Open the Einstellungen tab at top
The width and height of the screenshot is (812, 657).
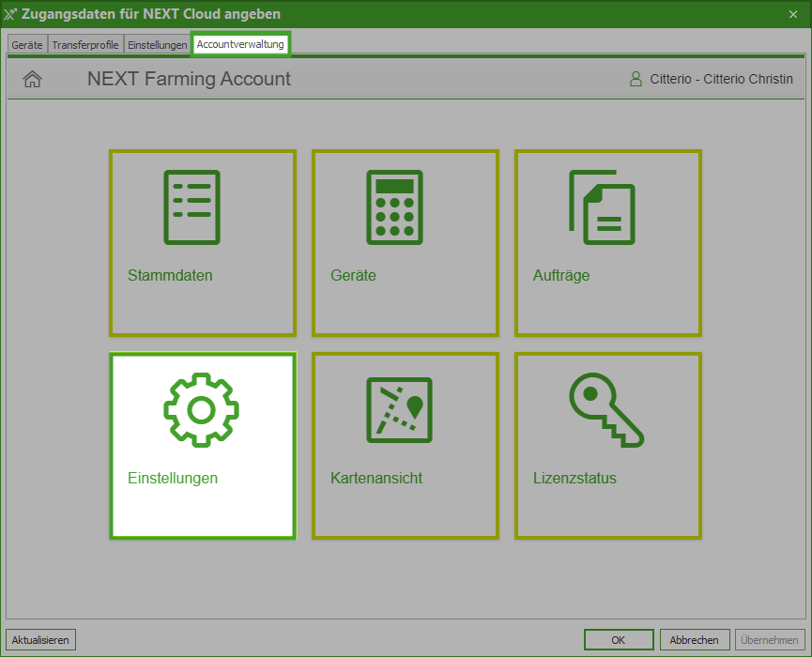(158, 45)
